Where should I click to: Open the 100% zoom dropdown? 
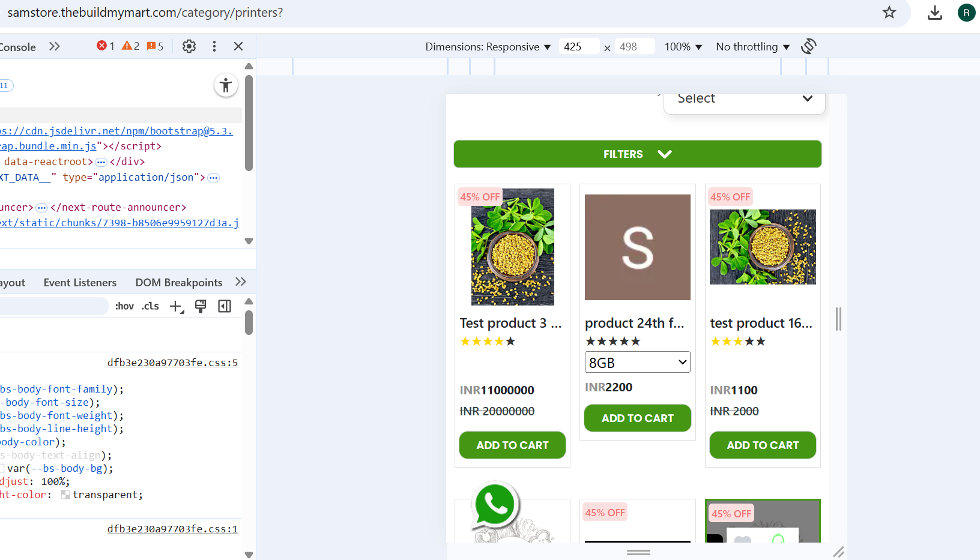pos(683,47)
